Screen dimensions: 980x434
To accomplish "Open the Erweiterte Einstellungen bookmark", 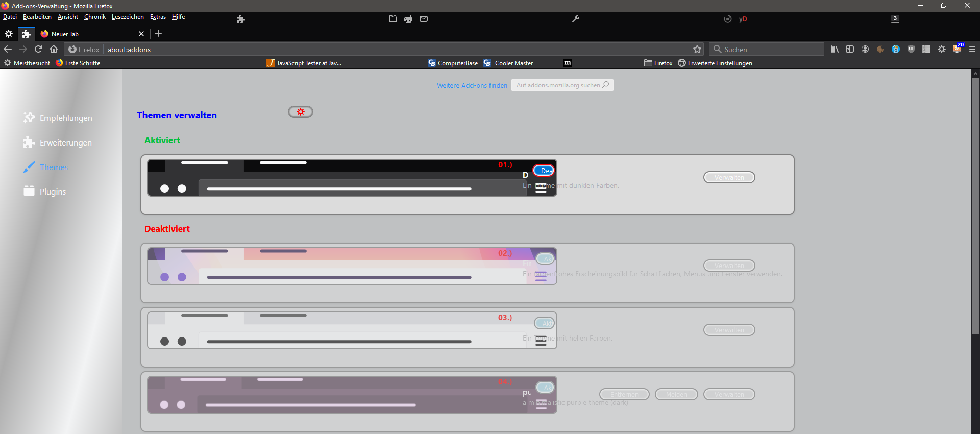I will [x=715, y=63].
